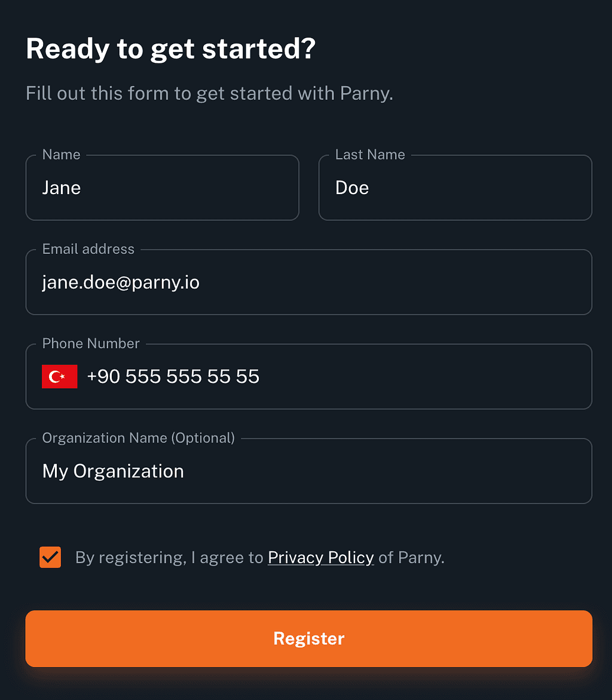Open the Turkey flag country code selector
The image size is (612, 700).
pos(59,376)
